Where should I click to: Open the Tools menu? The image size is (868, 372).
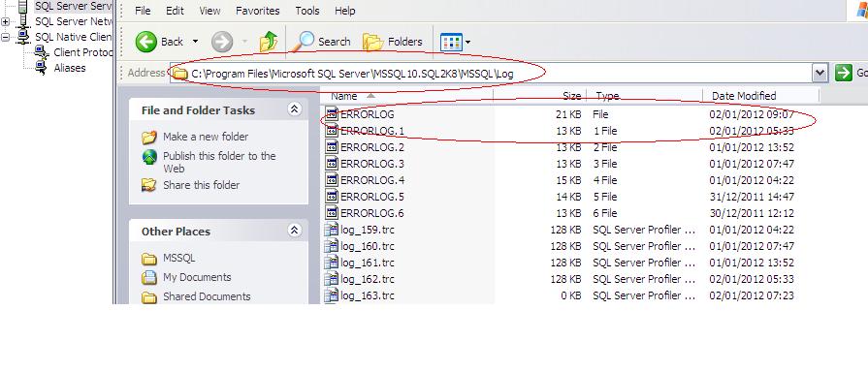pos(307,11)
